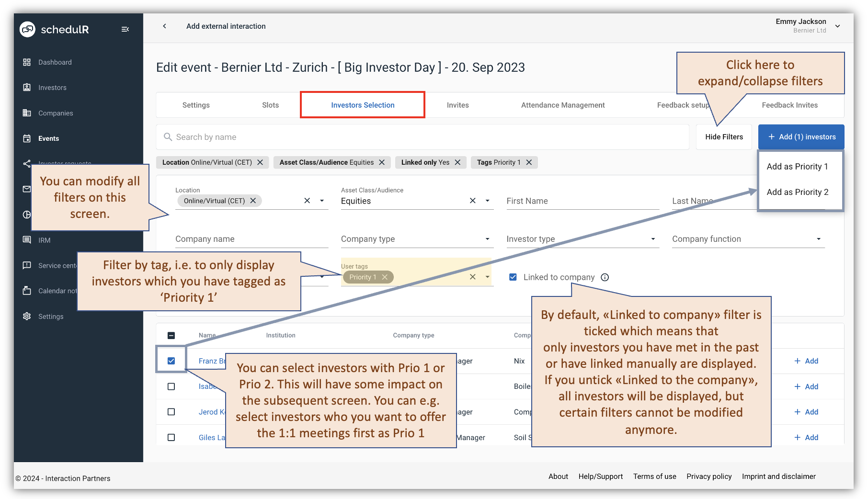Screen dimensions: 868x499
Task: Untick the Linked to company checkbox
Action: 513,277
